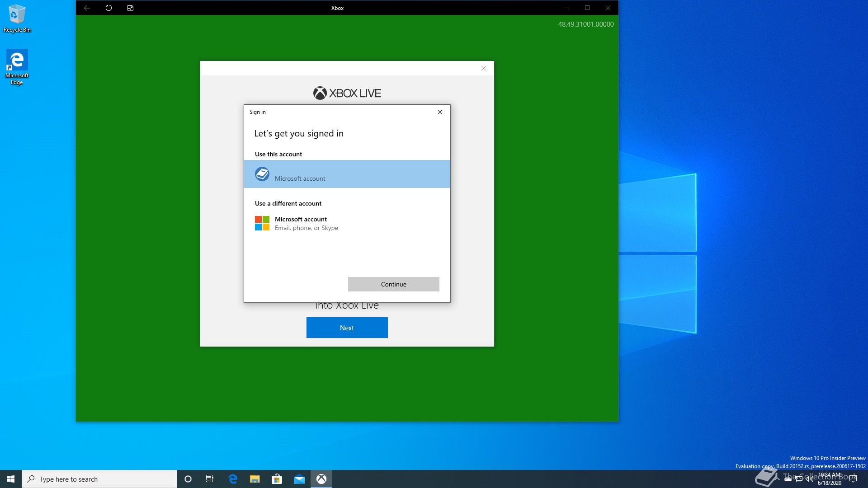Screen dimensions: 868x488
Task: Click the version number 48.49.31001.00000
Action: point(586,24)
